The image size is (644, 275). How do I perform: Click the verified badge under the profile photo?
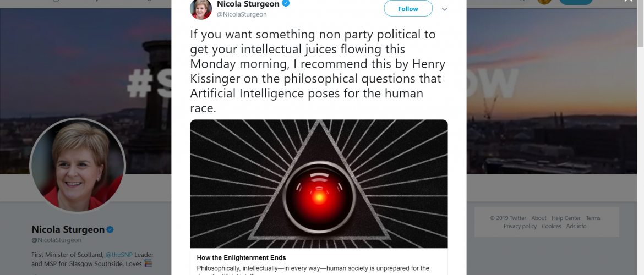[x=110, y=229]
